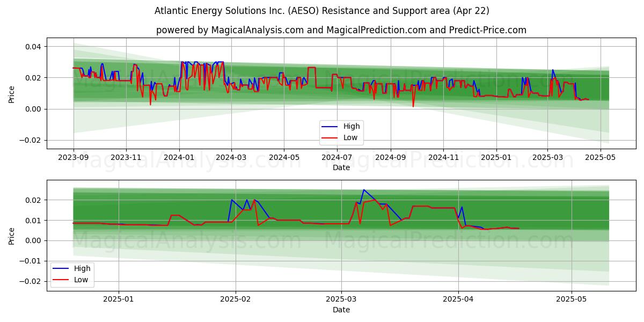Click the '2025-03' tick label on lower chart
Image resolution: width=644 pixels, height=322 pixels.
pyautogui.click(x=341, y=299)
